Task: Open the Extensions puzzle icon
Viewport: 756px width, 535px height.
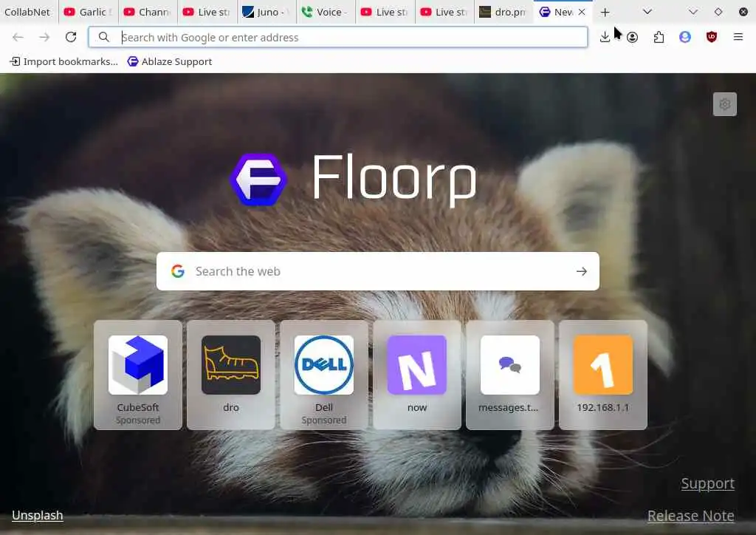Action: coord(659,37)
